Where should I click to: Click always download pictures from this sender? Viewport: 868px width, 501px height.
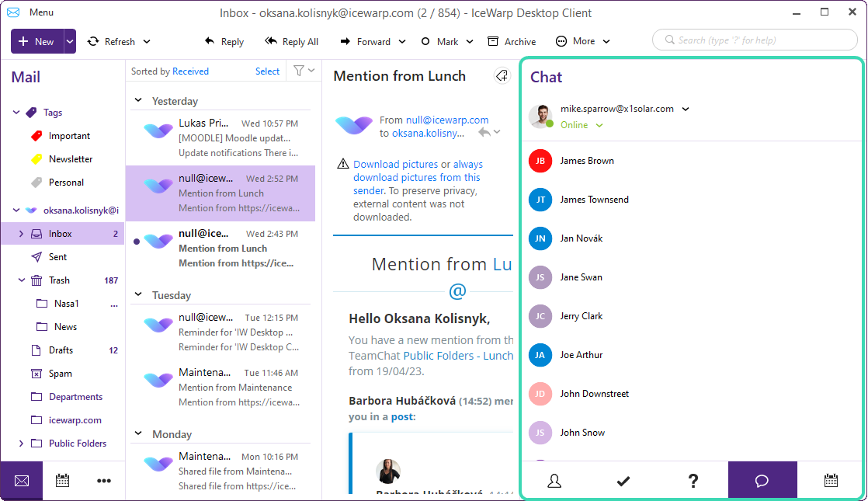pos(418,177)
